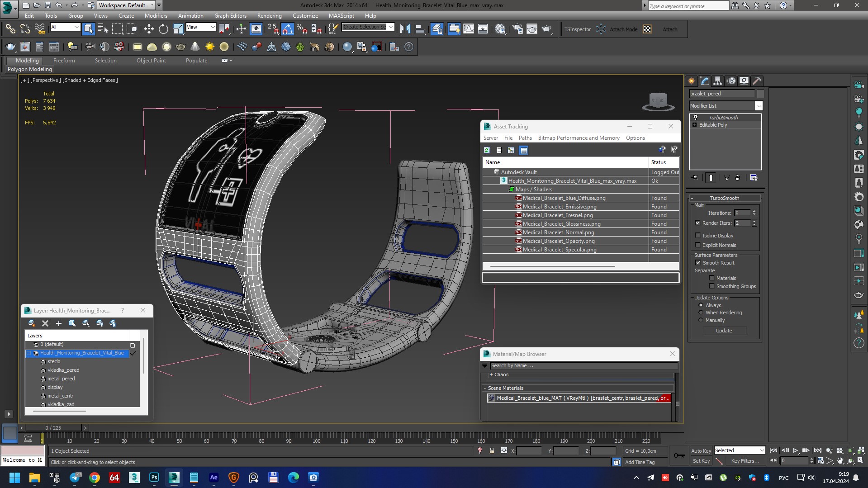The height and width of the screenshot is (488, 868).
Task: Expand the Editable Poly stack entry
Action: [694, 125]
